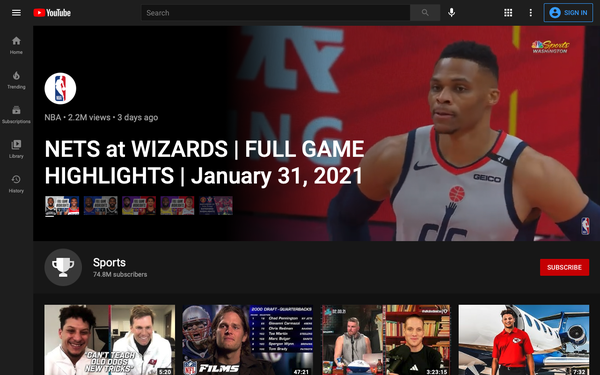Select the second highlight thumbnail in carousel
600x375 pixels.
(101, 205)
